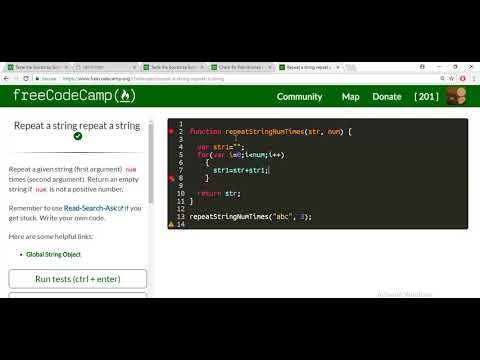Click in the code editor on line 4
This screenshot has width=480, height=360.
(221, 147)
